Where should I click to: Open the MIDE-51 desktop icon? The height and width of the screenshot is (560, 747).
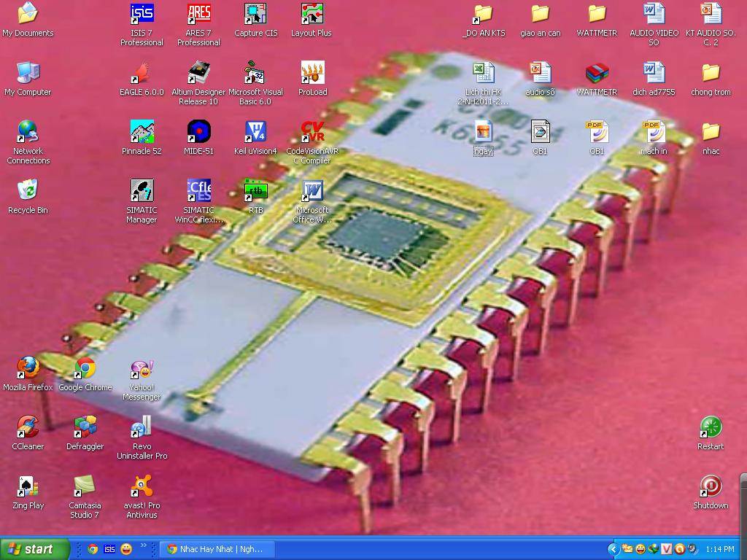click(198, 131)
